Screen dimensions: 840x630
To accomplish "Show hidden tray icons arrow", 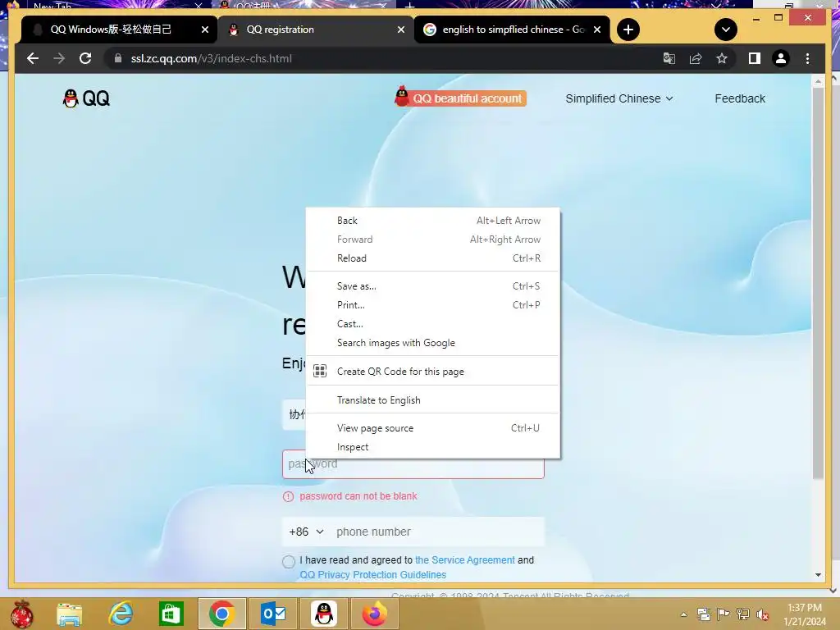I will coord(683,614).
